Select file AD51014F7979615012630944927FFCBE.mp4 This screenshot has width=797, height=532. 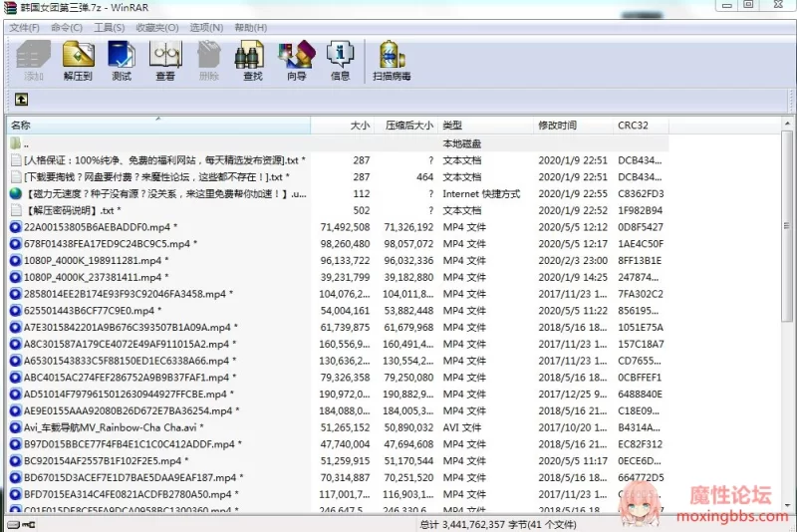129,395
